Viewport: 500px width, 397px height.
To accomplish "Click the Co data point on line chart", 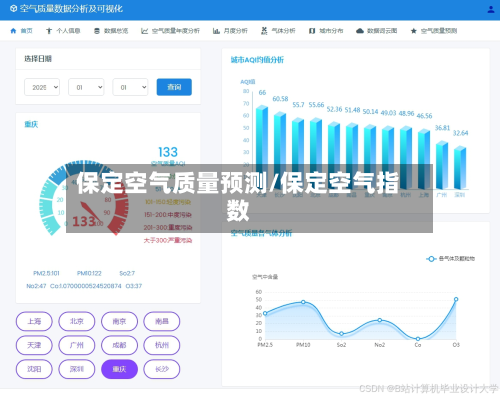I will click(x=418, y=339).
